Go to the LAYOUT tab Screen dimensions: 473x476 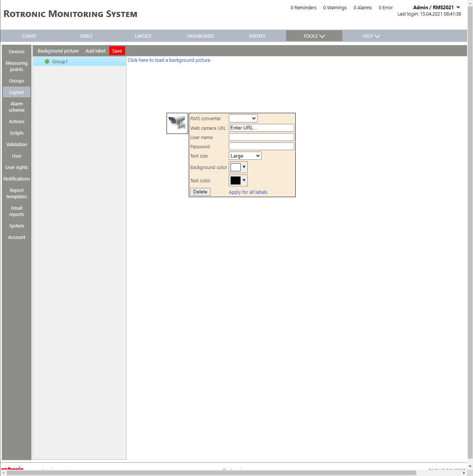pos(143,36)
